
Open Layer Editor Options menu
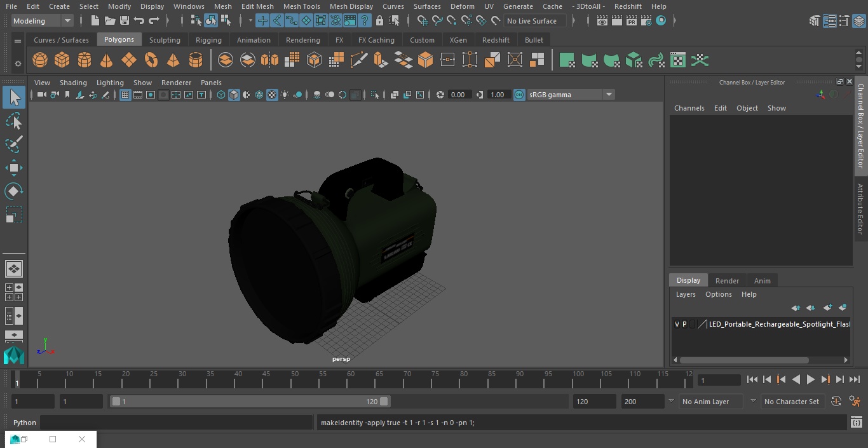coord(719,294)
